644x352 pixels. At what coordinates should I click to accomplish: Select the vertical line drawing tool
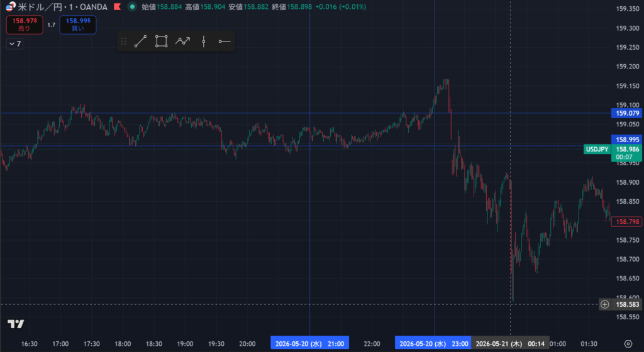pyautogui.click(x=204, y=41)
